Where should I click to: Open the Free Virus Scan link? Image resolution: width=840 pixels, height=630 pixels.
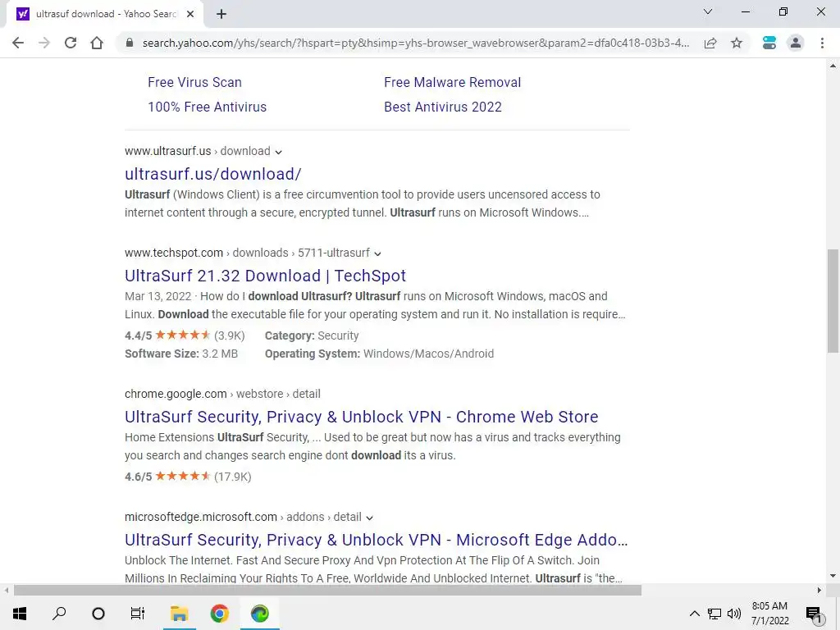point(194,82)
